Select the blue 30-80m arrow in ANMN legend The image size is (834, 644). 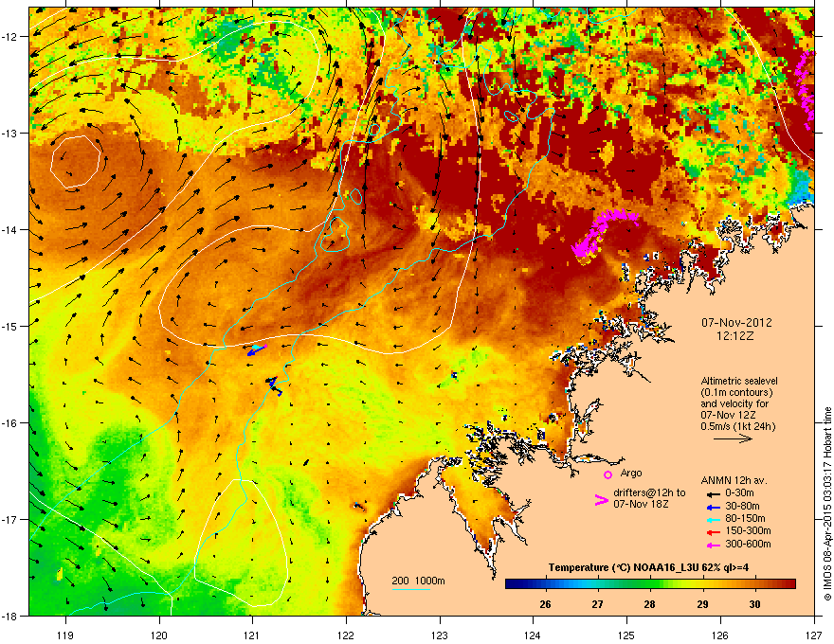(x=712, y=507)
